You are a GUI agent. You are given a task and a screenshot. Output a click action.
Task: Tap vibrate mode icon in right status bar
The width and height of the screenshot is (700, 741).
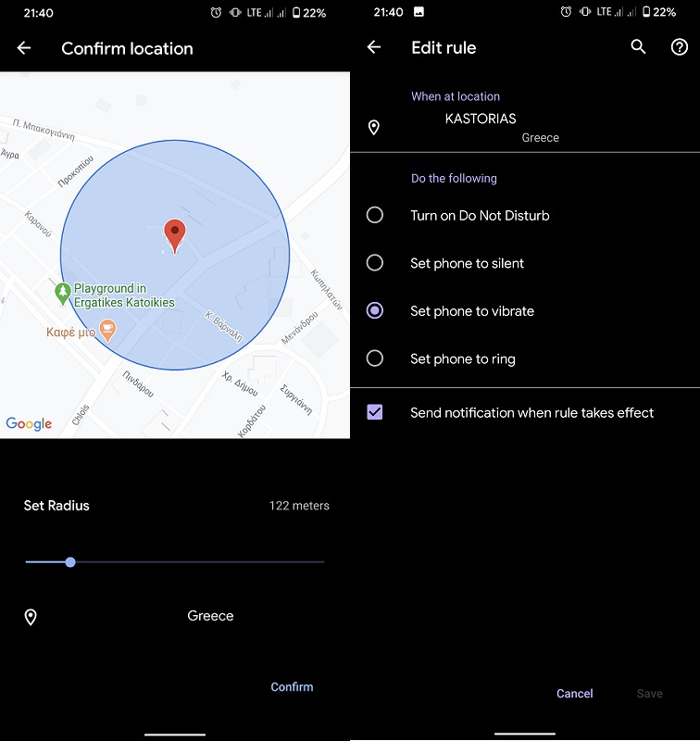coord(585,12)
